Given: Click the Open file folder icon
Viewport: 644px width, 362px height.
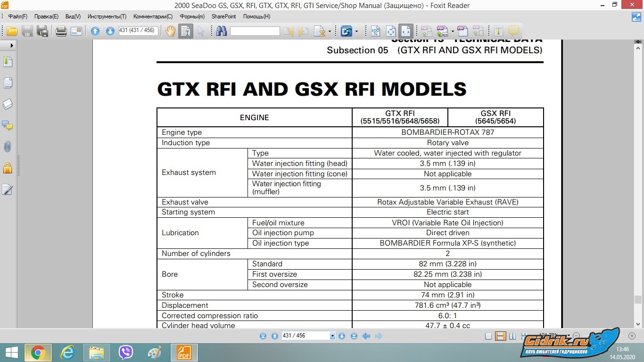Looking at the screenshot, I should pos(12,32).
